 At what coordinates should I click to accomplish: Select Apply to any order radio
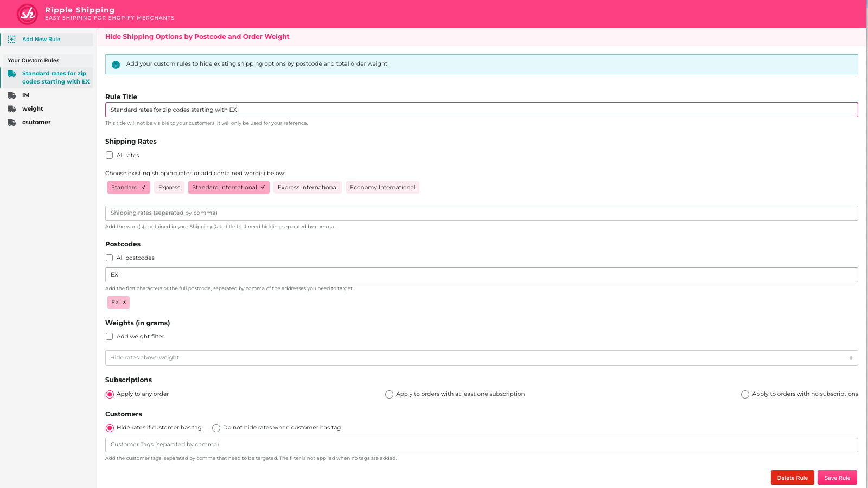pyautogui.click(x=110, y=395)
